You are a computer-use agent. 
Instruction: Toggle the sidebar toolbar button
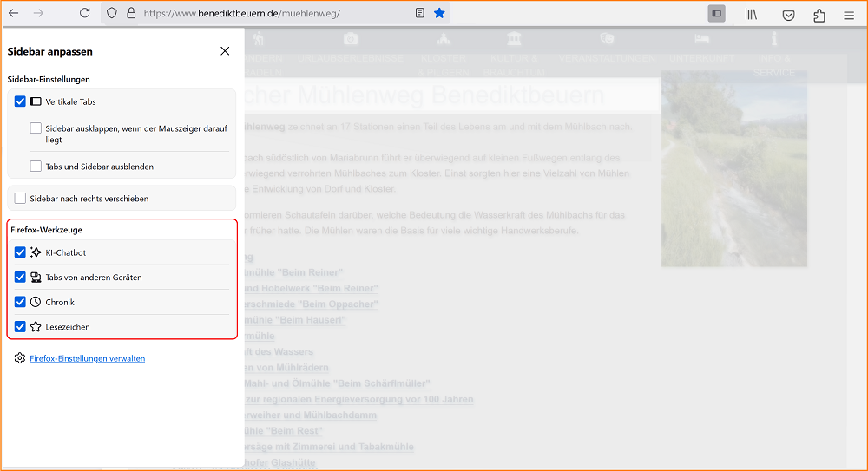(717, 14)
